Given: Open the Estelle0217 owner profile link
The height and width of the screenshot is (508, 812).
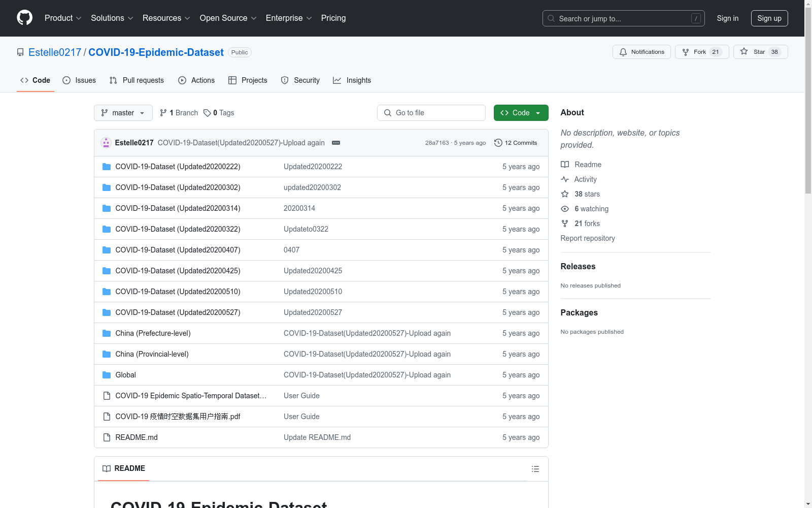Looking at the screenshot, I should pyautogui.click(x=55, y=52).
